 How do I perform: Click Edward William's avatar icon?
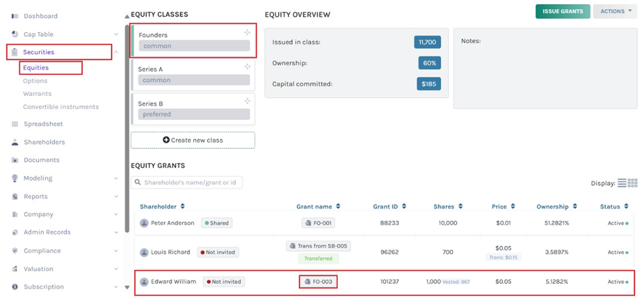(145, 282)
